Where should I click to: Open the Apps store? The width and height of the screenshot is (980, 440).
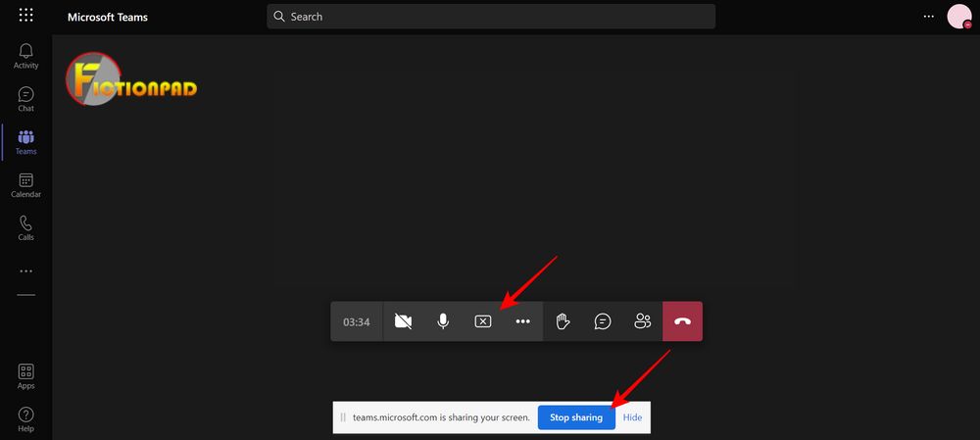pos(25,377)
